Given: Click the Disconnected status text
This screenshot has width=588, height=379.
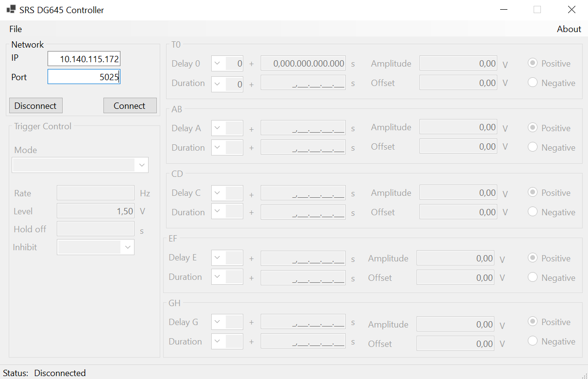Looking at the screenshot, I should pos(60,373).
